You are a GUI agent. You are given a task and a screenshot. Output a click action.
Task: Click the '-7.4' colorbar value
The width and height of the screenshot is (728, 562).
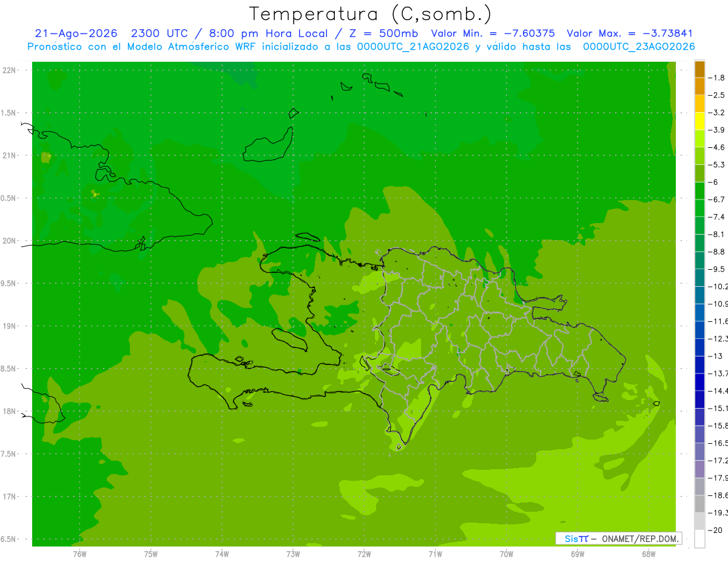(717, 217)
